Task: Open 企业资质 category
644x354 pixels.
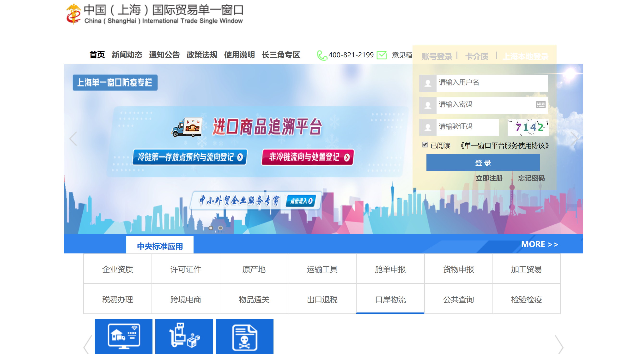Action: (x=117, y=269)
